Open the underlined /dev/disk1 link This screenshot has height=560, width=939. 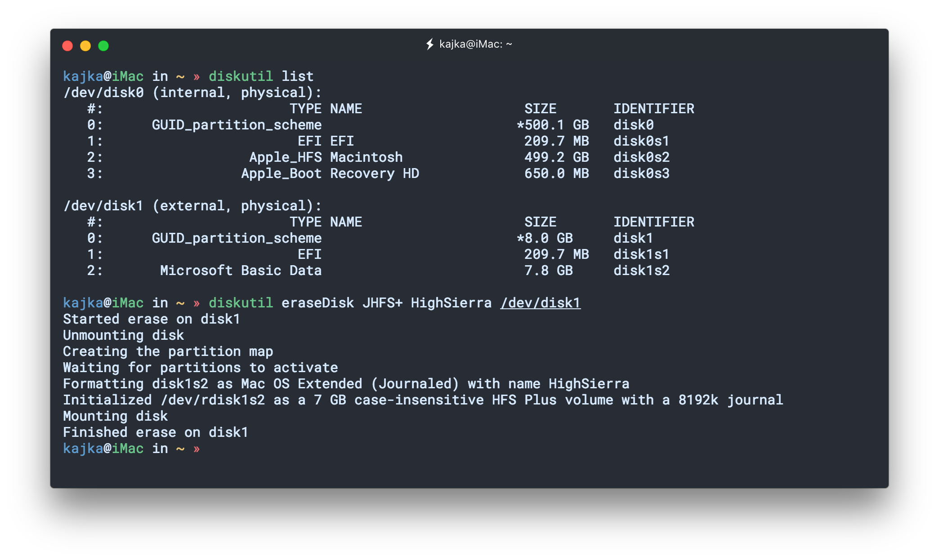pyautogui.click(x=540, y=302)
